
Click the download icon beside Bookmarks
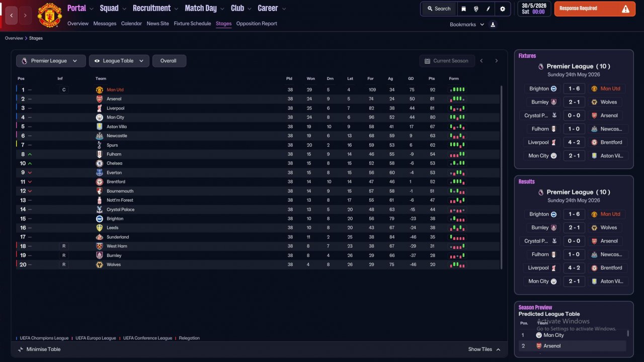[x=493, y=25]
